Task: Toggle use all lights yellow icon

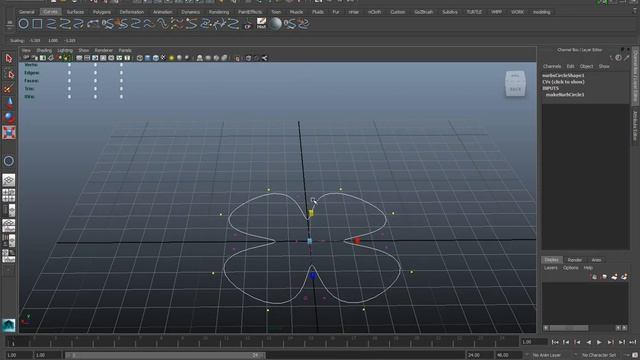Action: tap(171, 58)
